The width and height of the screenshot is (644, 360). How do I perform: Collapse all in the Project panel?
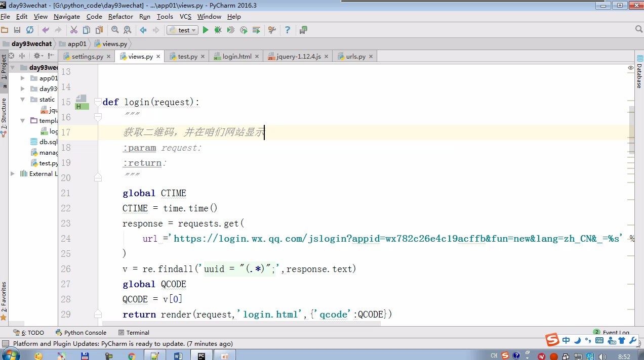[x=22, y=56]
